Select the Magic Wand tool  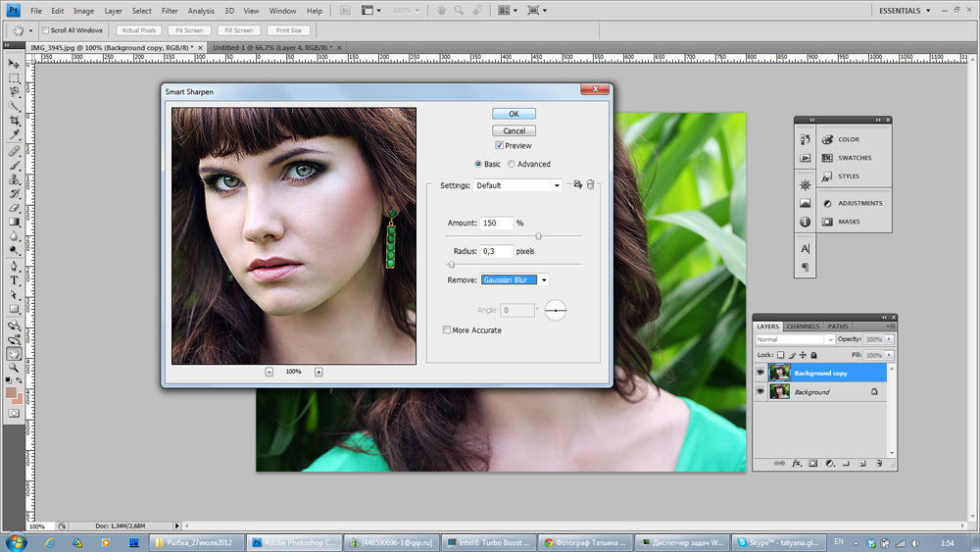point(14,106)
